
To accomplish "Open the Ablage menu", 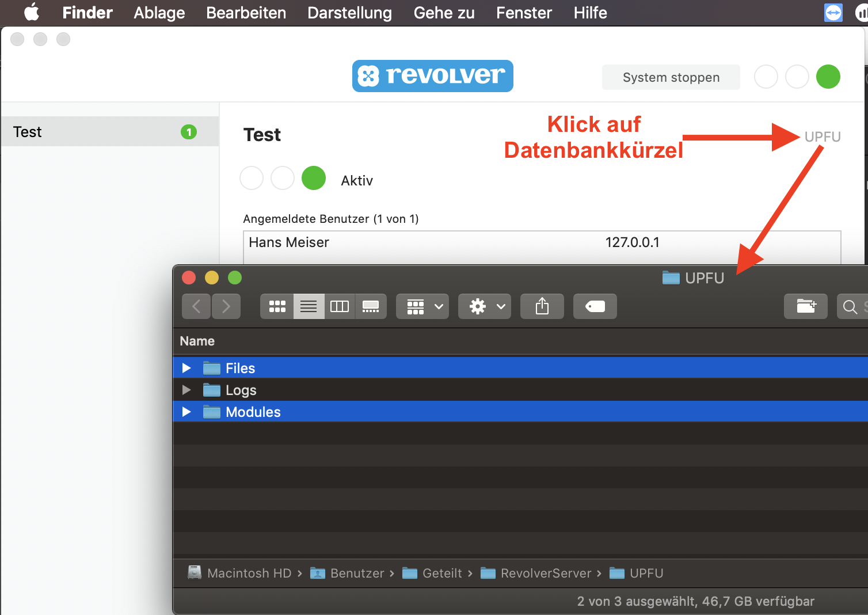I will click(159, 13).
